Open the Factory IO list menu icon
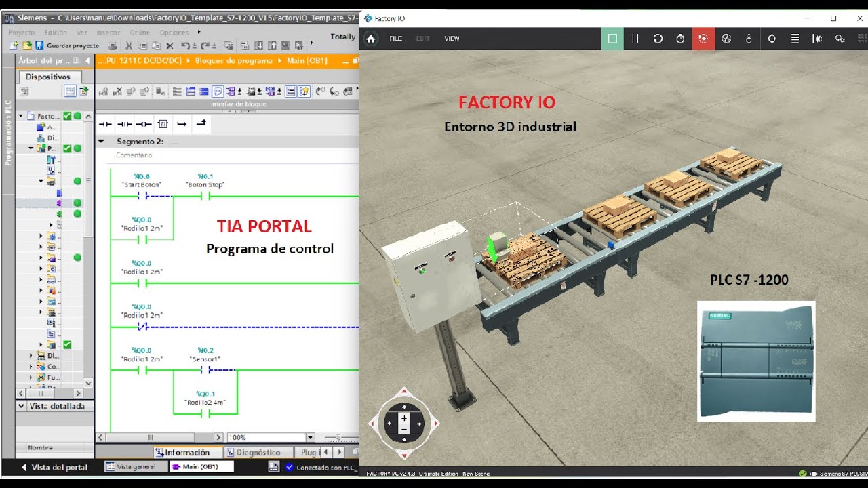 [x=795, y=39]
